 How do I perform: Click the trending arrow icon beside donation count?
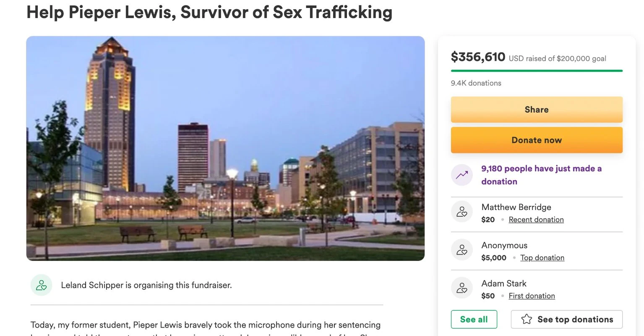coord(461,175)
